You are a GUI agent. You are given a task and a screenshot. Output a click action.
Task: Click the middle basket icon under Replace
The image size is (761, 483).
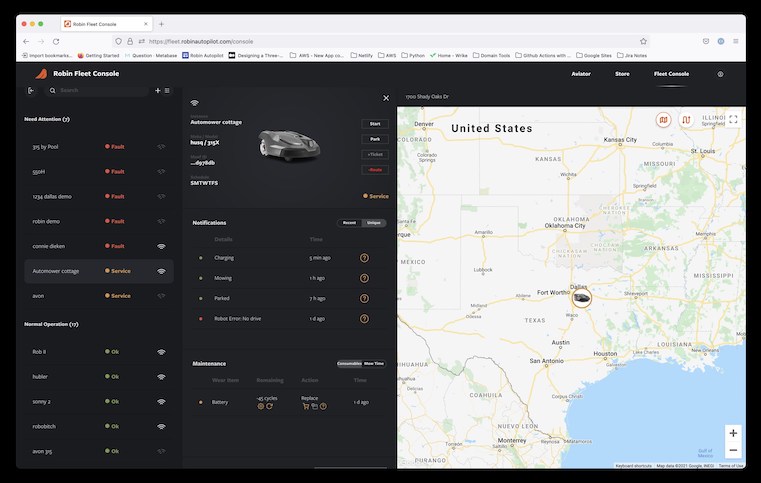(x=314, y=406)
